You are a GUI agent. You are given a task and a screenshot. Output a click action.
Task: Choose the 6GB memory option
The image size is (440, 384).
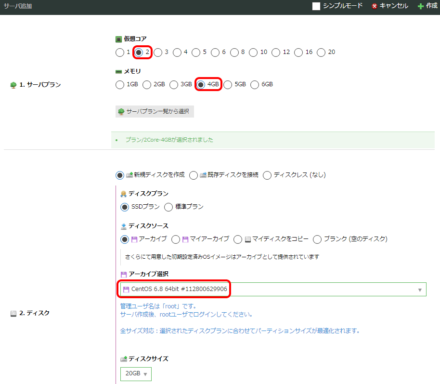[x=255, y=85]
